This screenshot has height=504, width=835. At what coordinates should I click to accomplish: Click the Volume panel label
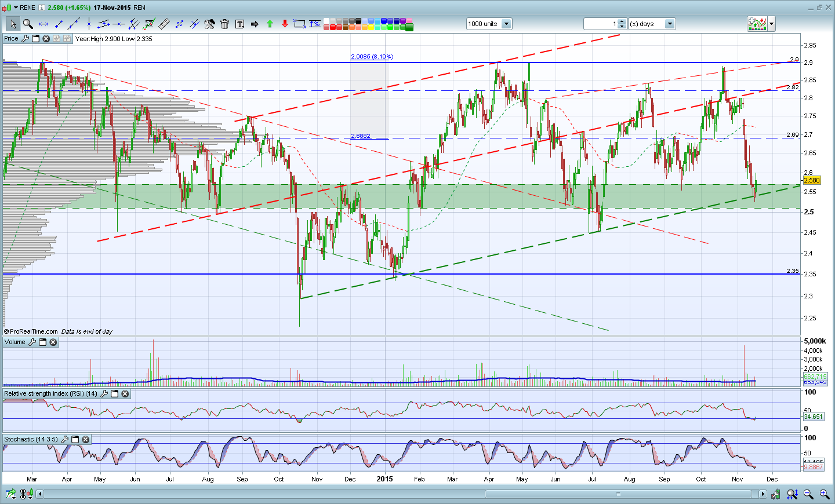(x=15, y=342)
